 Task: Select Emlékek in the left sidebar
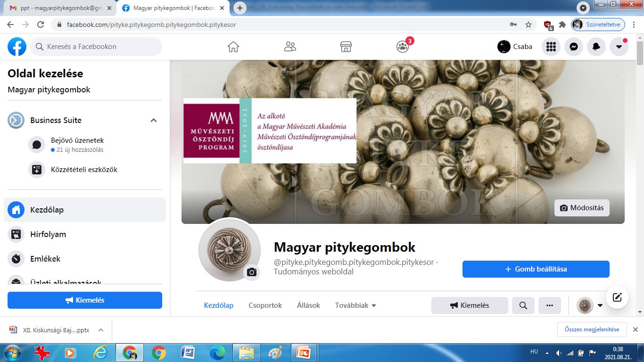coord(85,259)
